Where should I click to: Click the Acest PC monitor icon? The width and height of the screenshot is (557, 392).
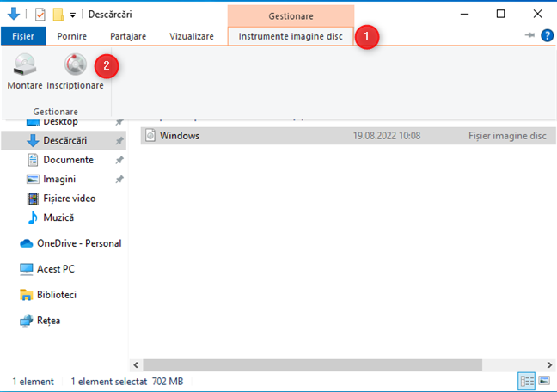27,269
